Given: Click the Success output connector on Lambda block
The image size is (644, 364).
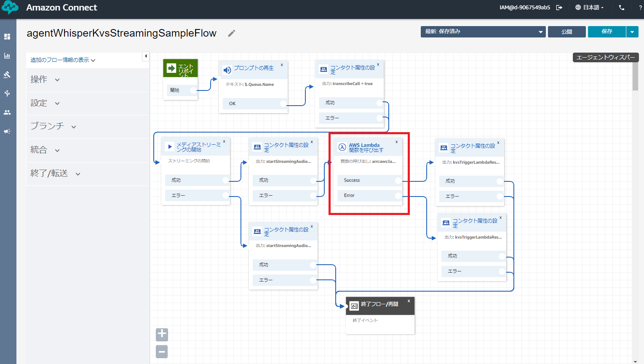Looking at the screenshot, I should pos(398,181).
